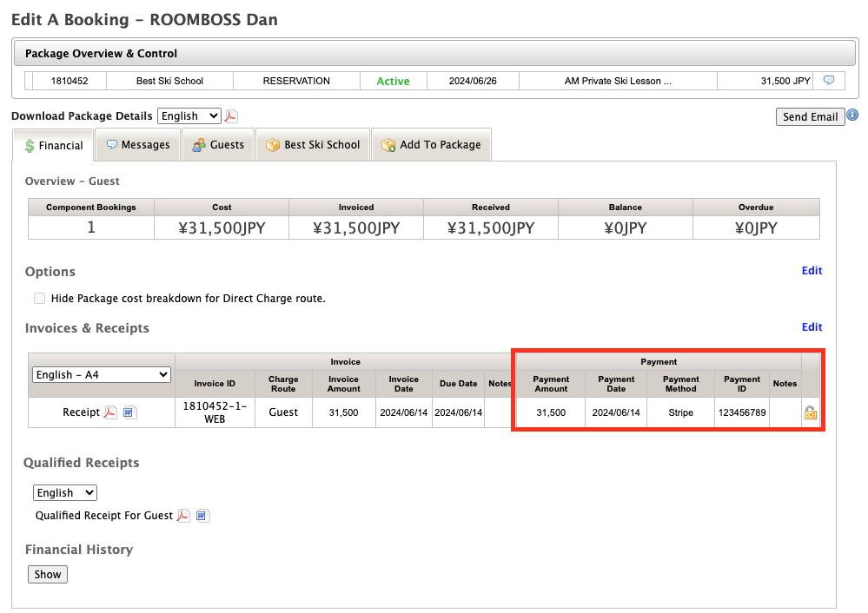Viewport: 868px width, 613px height.
Task: Click the Send Email button
Action: pyautogui.click(x=810, y=116)
